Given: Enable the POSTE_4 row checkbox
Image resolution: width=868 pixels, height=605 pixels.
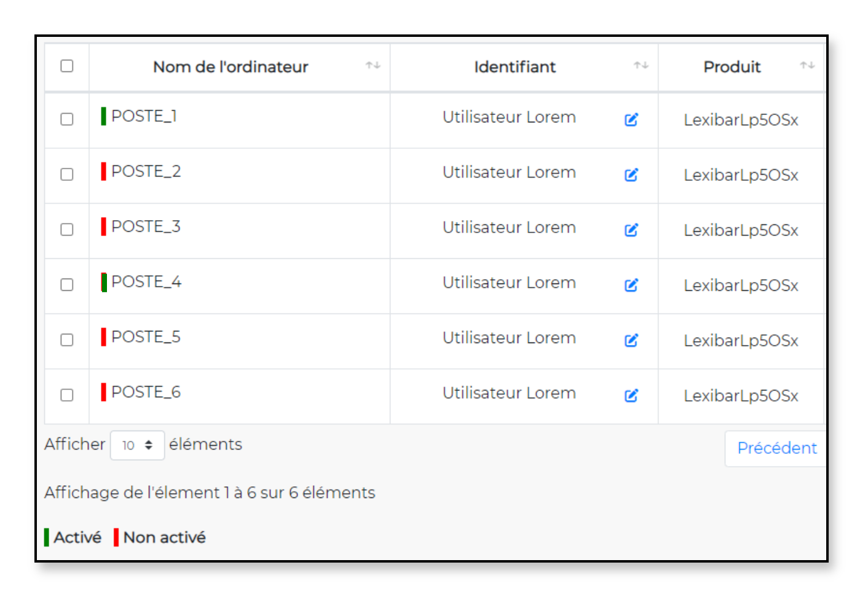Looking at the screenshot, I should coord(67,285).
